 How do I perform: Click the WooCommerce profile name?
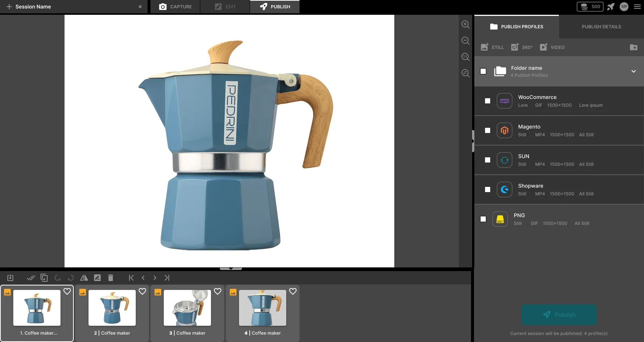coord(537,97)
